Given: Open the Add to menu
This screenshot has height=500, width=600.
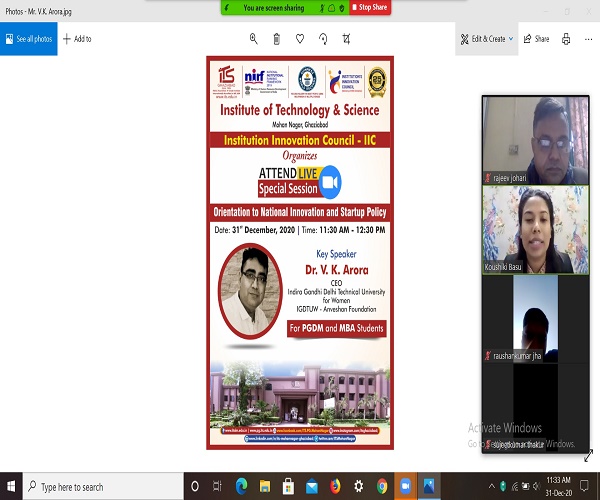Looking at the screenshot, I should click(x=77, y=39).
